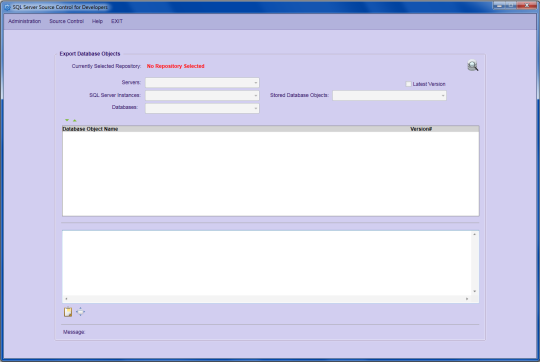Click the app icon in title bar
Screen dimensions: 540x362
7,7
